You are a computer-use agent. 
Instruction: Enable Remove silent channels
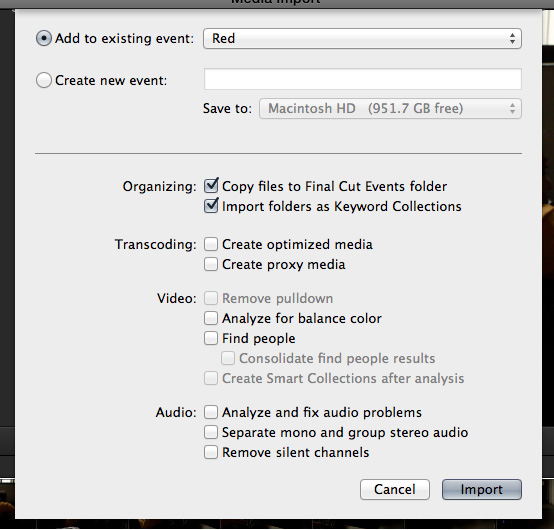(x=211, y=452)
